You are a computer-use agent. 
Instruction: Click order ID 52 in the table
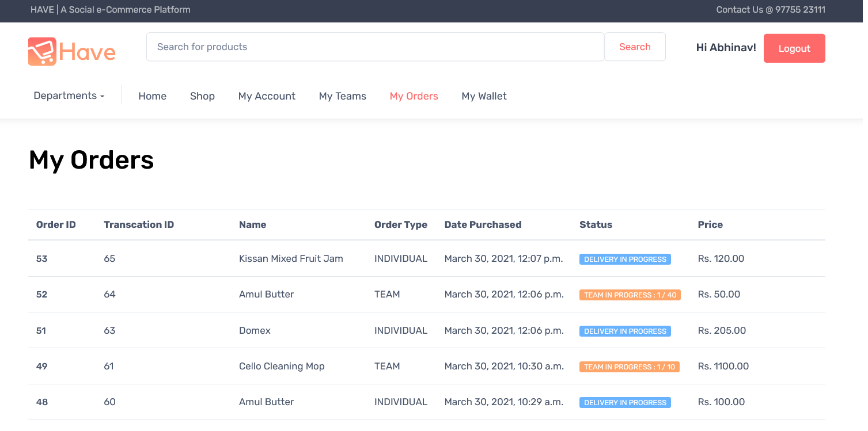point(41,295)
